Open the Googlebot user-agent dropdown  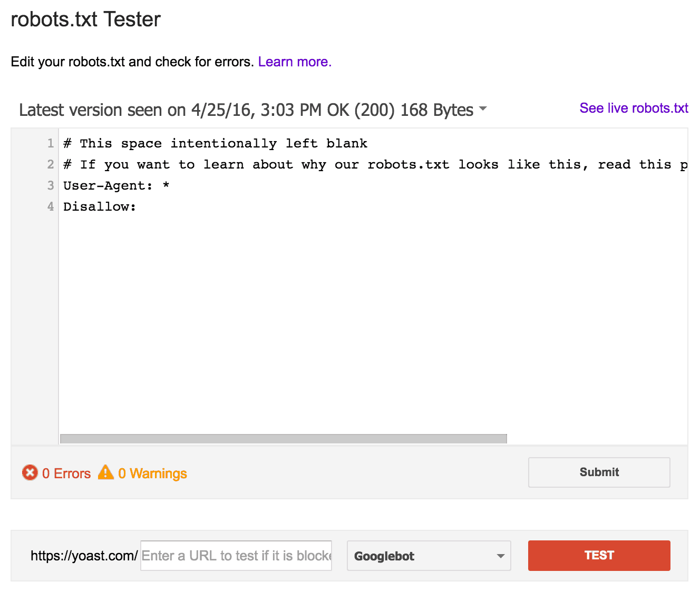click(429, 556)
